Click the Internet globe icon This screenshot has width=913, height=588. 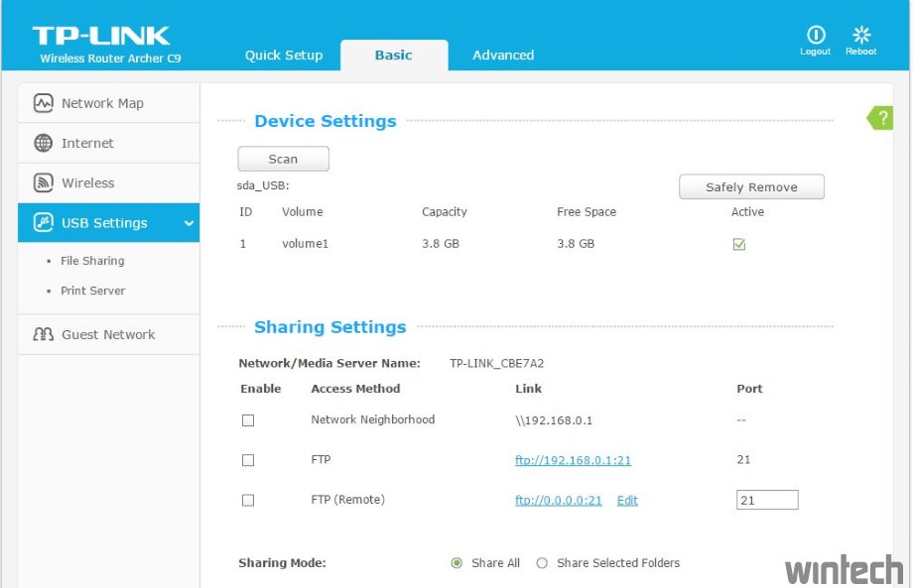(44, 143)
